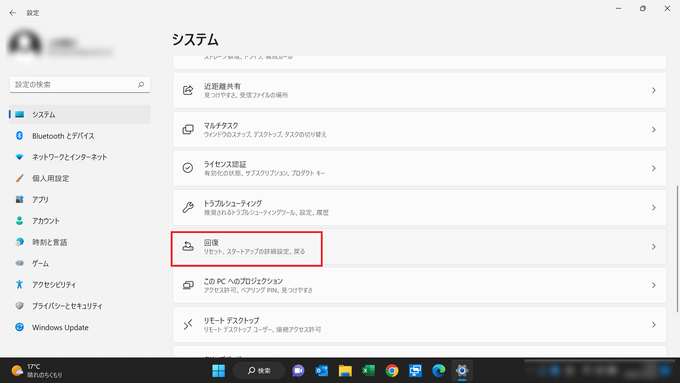The height and width of the screenshot is (383, 680).
Task: Open Excel from the taskbar
Action: click(x=368, y=370)
